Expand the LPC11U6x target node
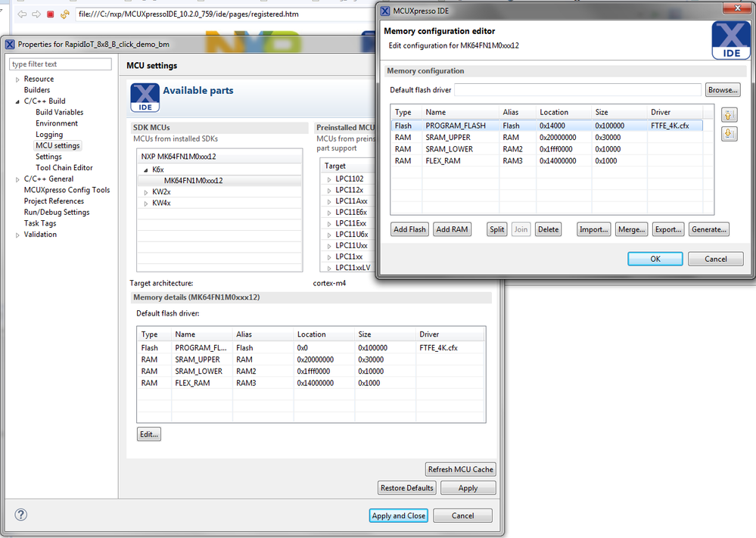 click(329, 235)
